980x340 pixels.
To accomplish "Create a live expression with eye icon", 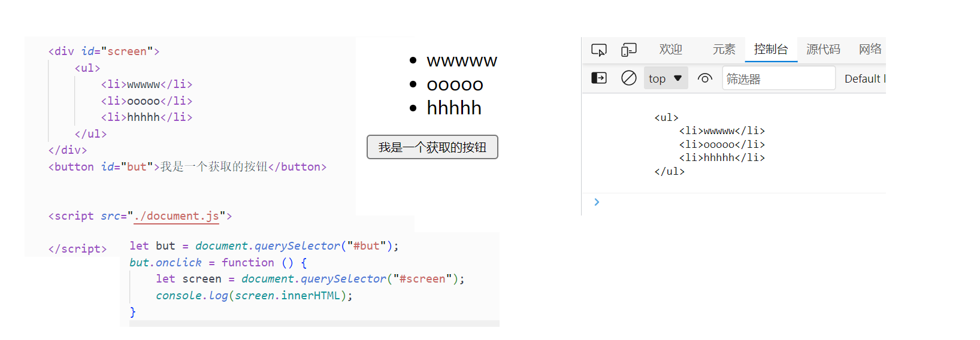I will point(705,78).
